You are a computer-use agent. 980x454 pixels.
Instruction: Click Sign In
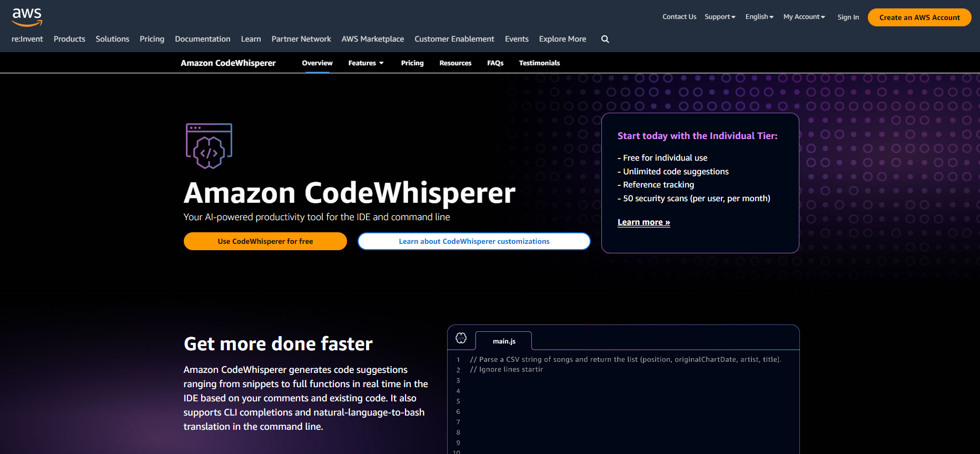pyautogui.click(x=848, y=17)
